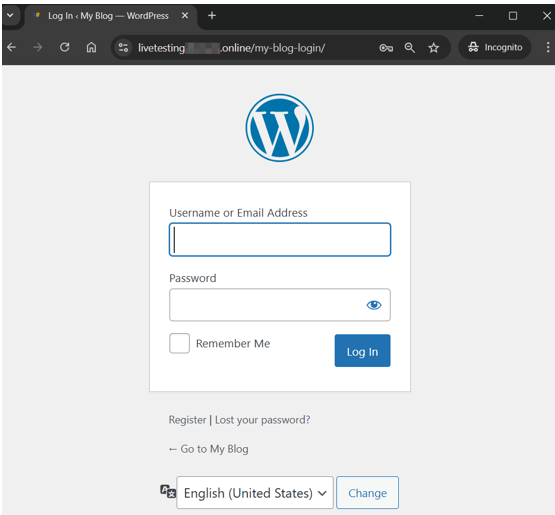Screen dimensions: 555x515
Task: Maximize the browser window
Action: (x=513, y=16)
